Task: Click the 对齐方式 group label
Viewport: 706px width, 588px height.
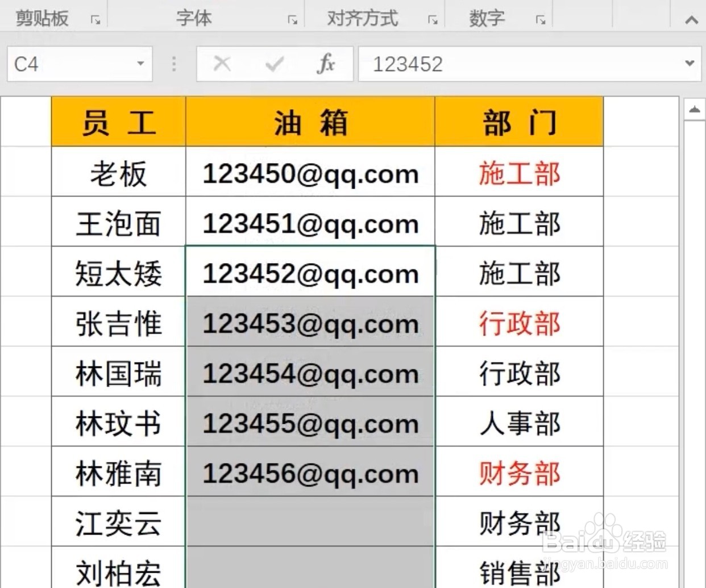Action: pyautogui.click(x=362, y=18)
